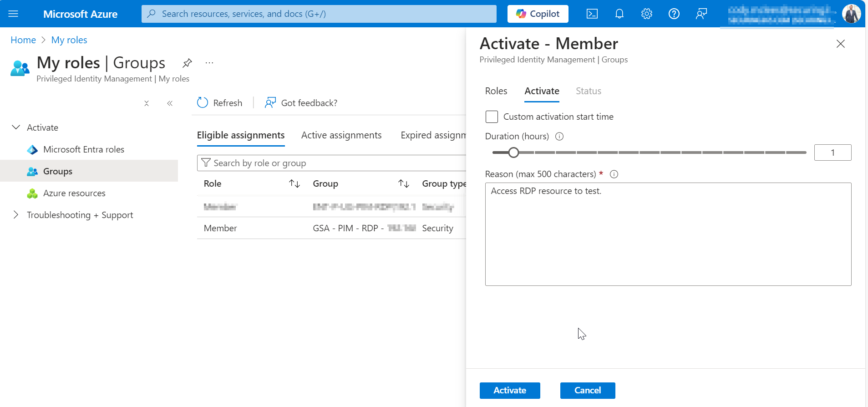Click the Group type column header
The height and width of the screenshot is (407, 868).
(x=444, y=183)
